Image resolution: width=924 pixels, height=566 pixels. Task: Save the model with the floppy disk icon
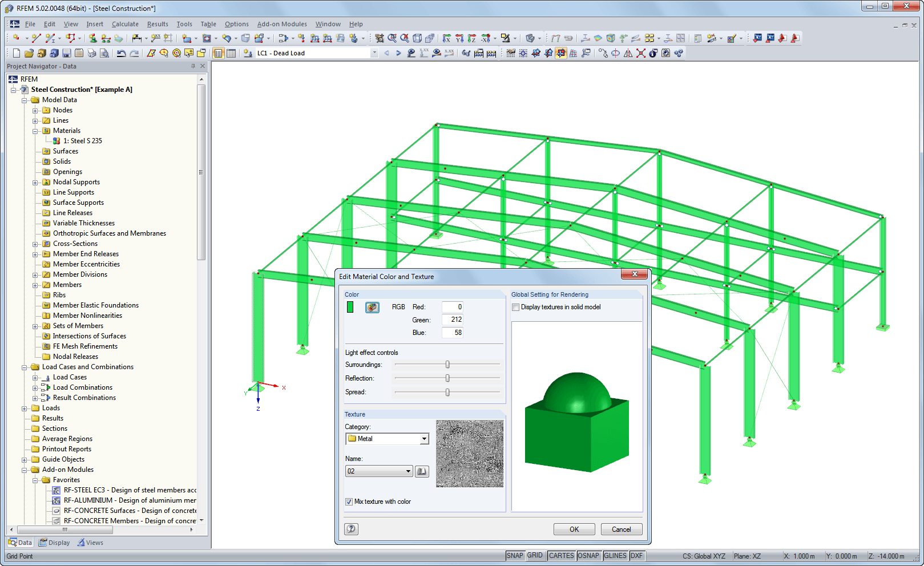[x=66, y=53]
